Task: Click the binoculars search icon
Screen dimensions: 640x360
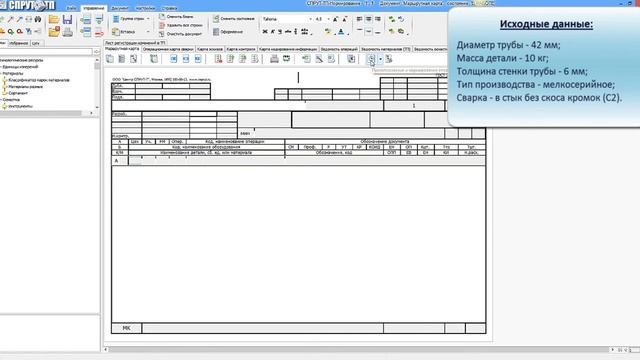Action: [x=38, y=19]
